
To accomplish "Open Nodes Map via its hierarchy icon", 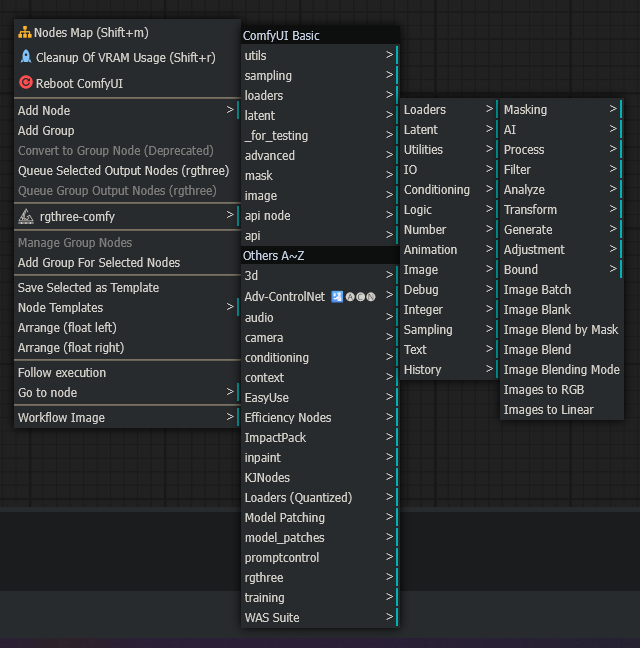I will click(x=25, y=33).
